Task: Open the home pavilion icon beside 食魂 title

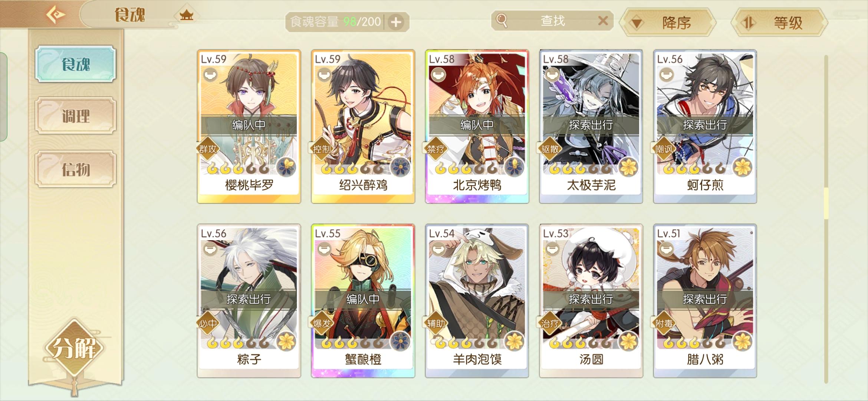Action: pos(187,16)
